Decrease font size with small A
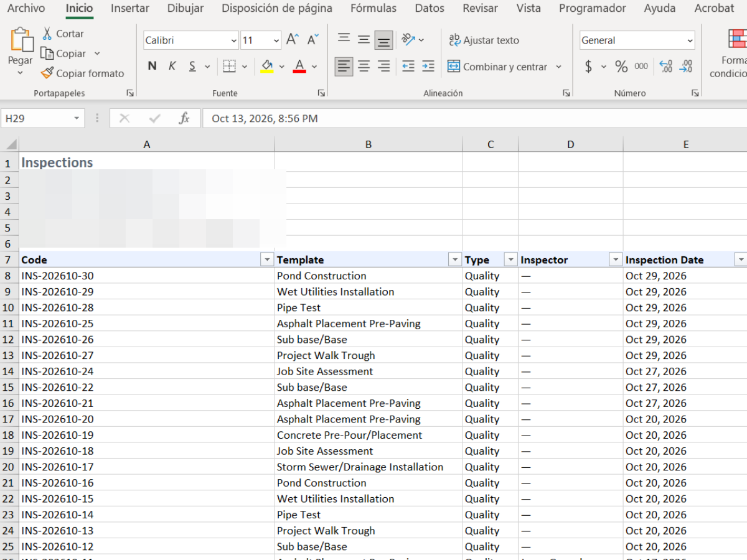 click(313, 40)
